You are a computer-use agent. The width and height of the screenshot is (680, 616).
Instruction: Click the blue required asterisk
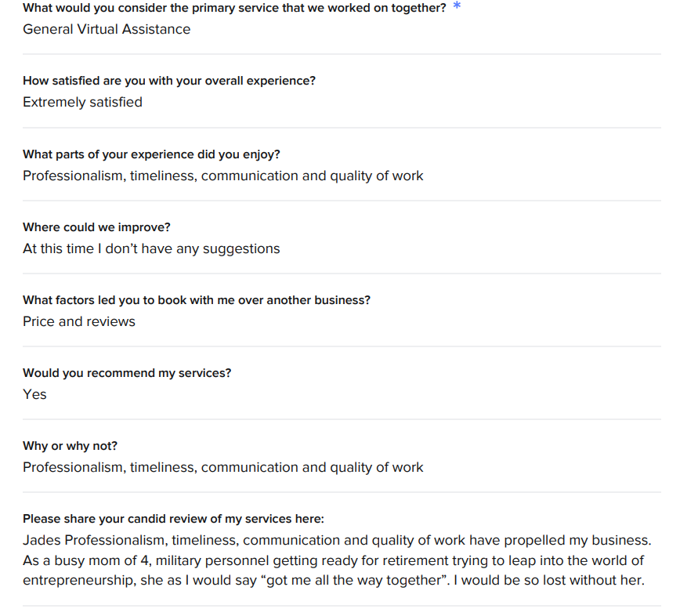pos(457,5)
